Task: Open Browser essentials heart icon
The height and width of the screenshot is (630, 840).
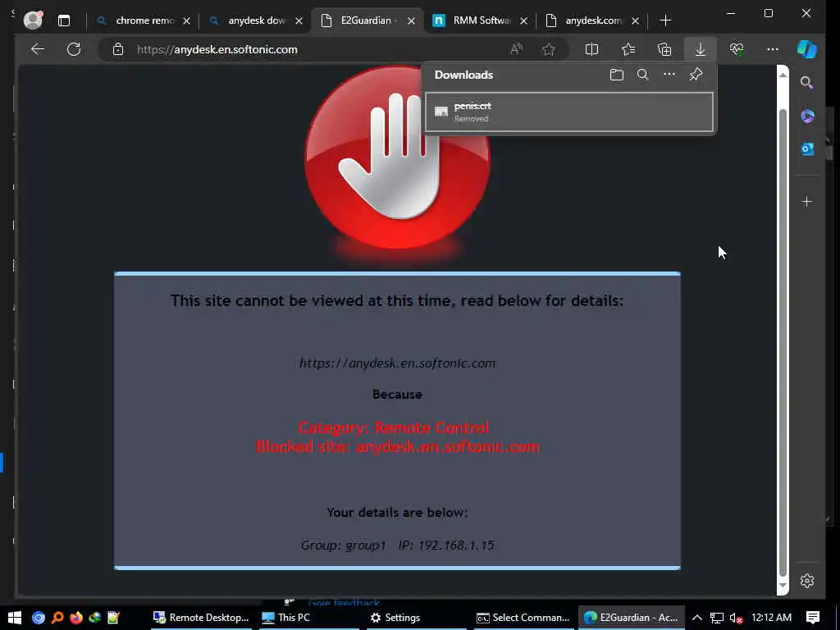Action: tap(737, 49)
